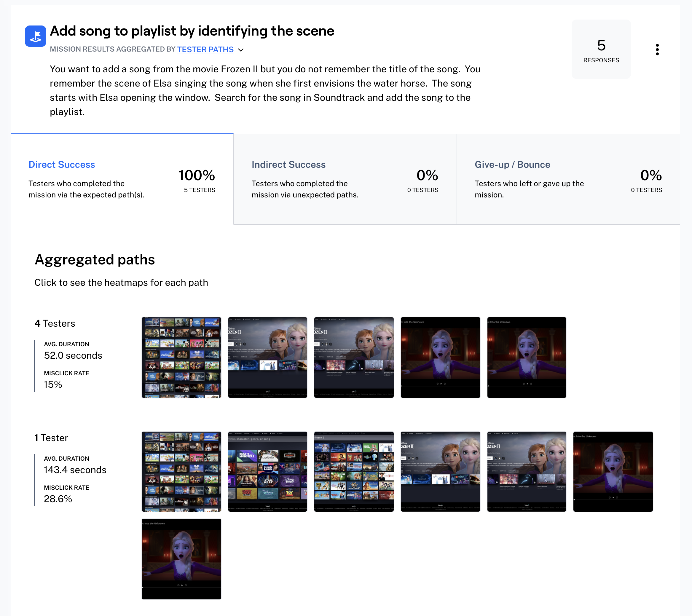Open fourth Into the Unknown thumbnail, 4 Testers path
692x616 pixels.
(x=440, y=357)
